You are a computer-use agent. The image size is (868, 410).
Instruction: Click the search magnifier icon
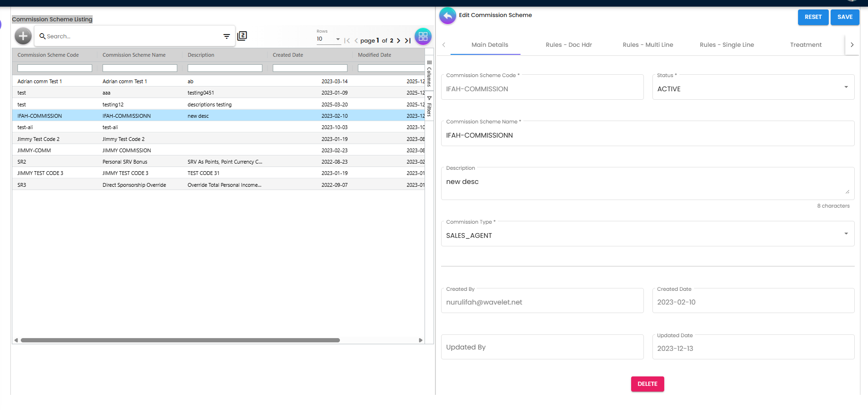42,36
